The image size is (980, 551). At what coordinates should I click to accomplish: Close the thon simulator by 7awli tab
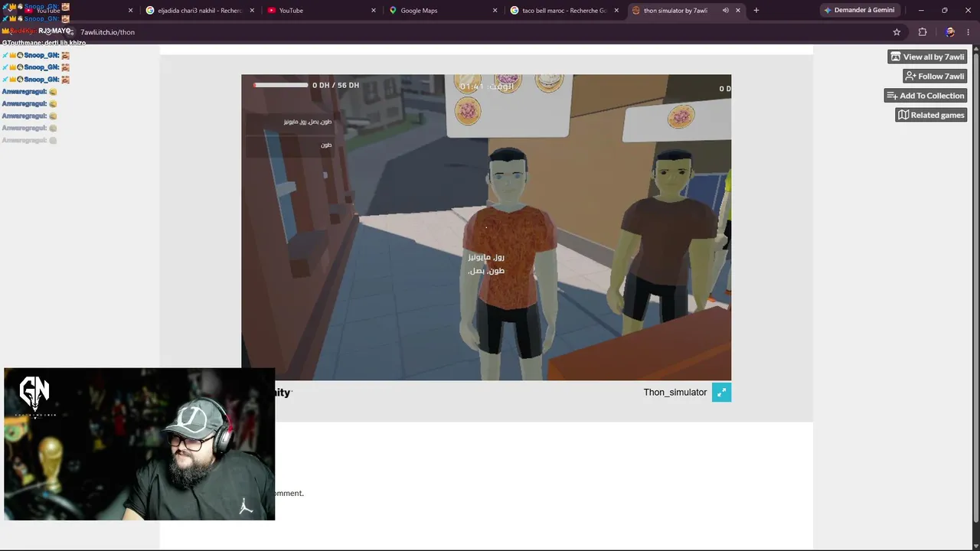(x=738, y=10)
